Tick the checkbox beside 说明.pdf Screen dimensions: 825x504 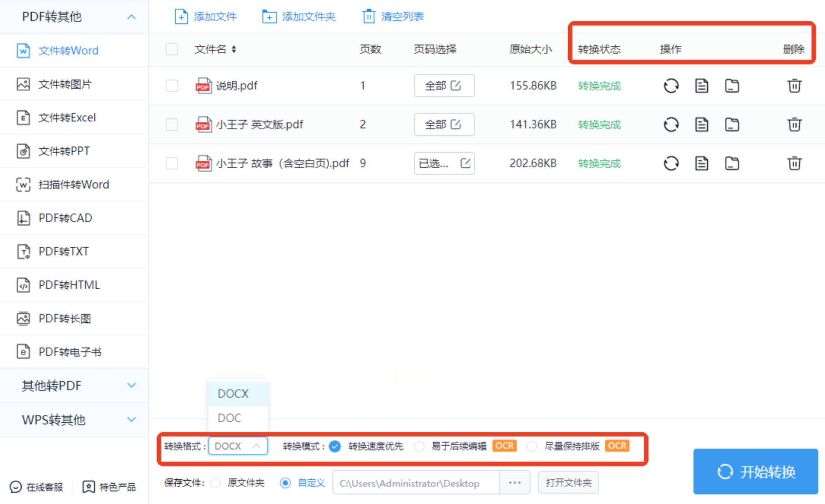[x=172, y=86]
